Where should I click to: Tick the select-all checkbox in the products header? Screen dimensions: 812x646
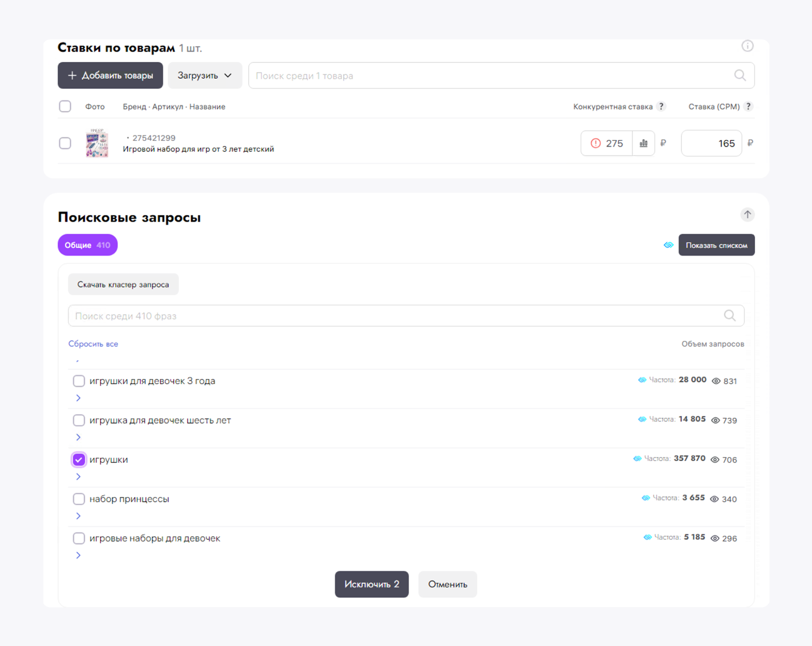coord(65,106)
